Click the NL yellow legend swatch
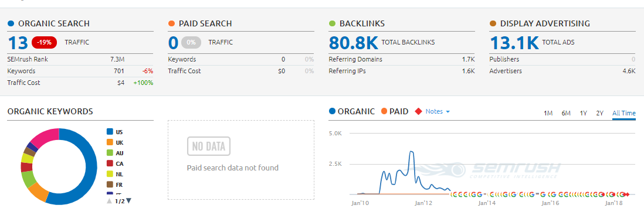Viewport: 644px width, 222px height. (110, 174)
